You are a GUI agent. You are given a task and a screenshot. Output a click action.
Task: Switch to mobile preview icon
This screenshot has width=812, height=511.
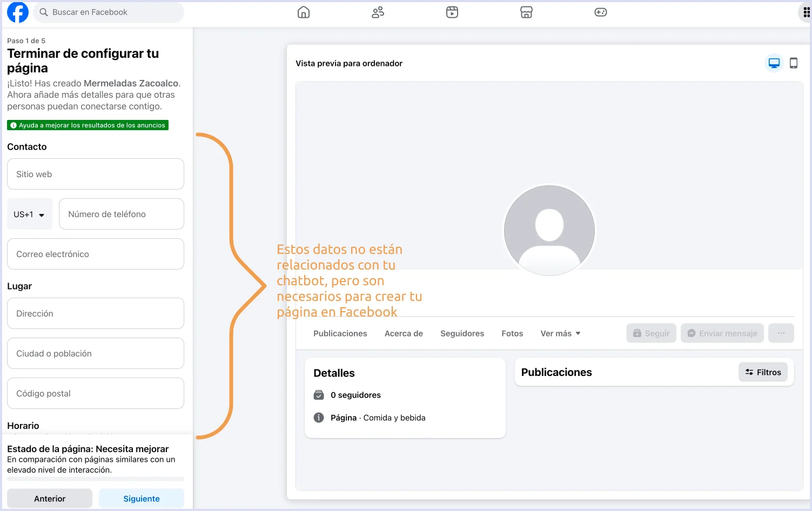(x=794, y=63)
